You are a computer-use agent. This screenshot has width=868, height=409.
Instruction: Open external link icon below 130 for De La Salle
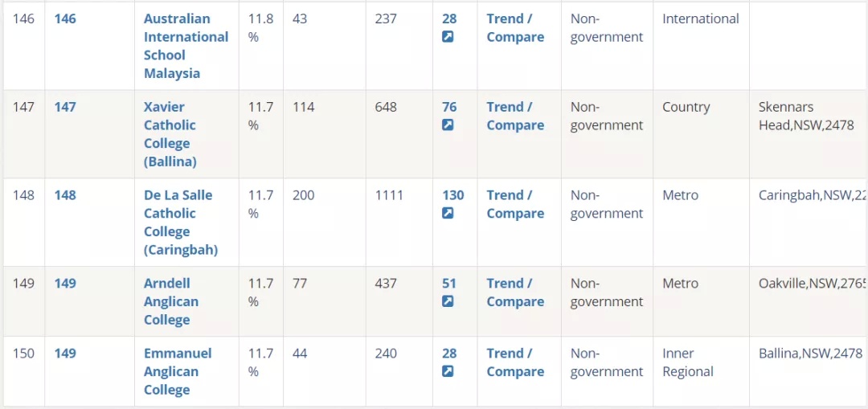448,213
